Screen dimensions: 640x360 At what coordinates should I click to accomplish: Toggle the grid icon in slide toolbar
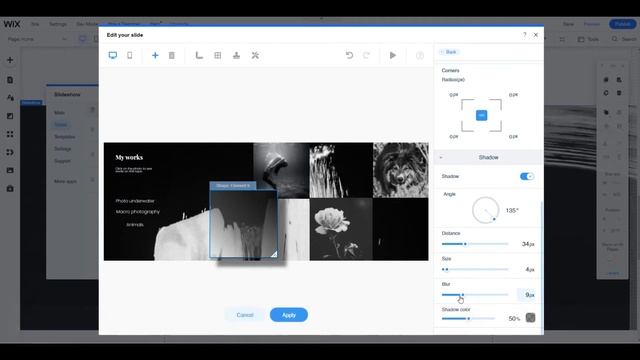tap(218, 55)
